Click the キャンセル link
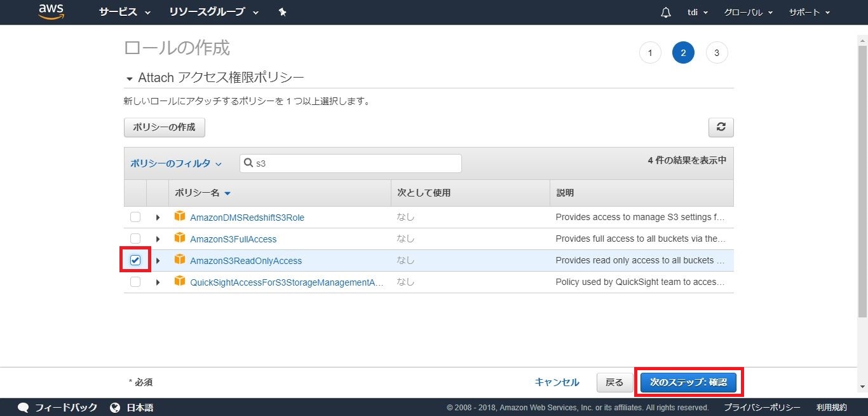Screen dimensions: 868x416 pyautogui.click(x=557, y=382)
